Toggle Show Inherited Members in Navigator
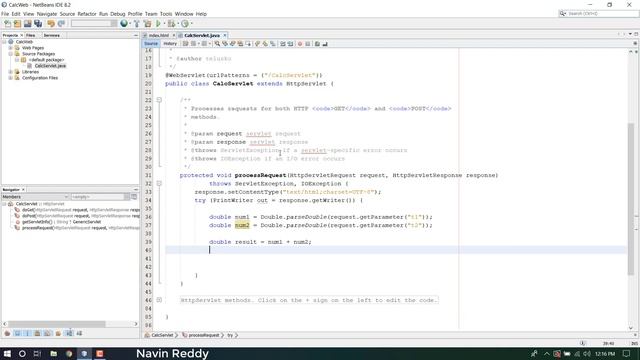 pyautogui.click(x=7, y=333)
